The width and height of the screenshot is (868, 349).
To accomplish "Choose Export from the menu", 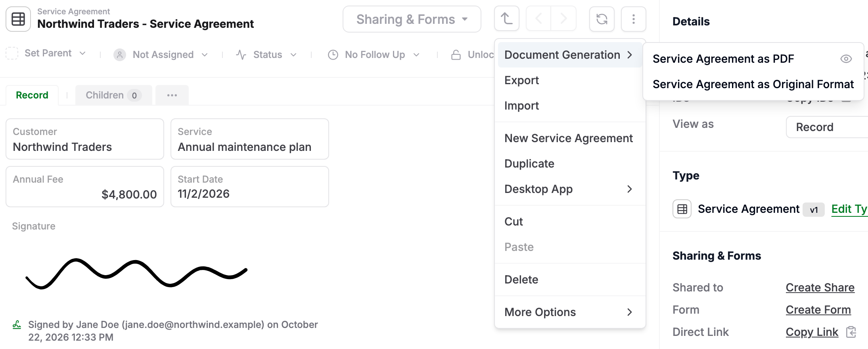I will point(570,80).
